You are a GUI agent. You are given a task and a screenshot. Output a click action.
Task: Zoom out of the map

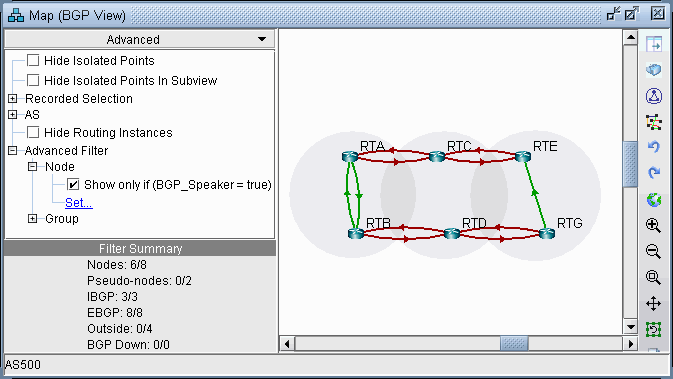tap(653, 251)
